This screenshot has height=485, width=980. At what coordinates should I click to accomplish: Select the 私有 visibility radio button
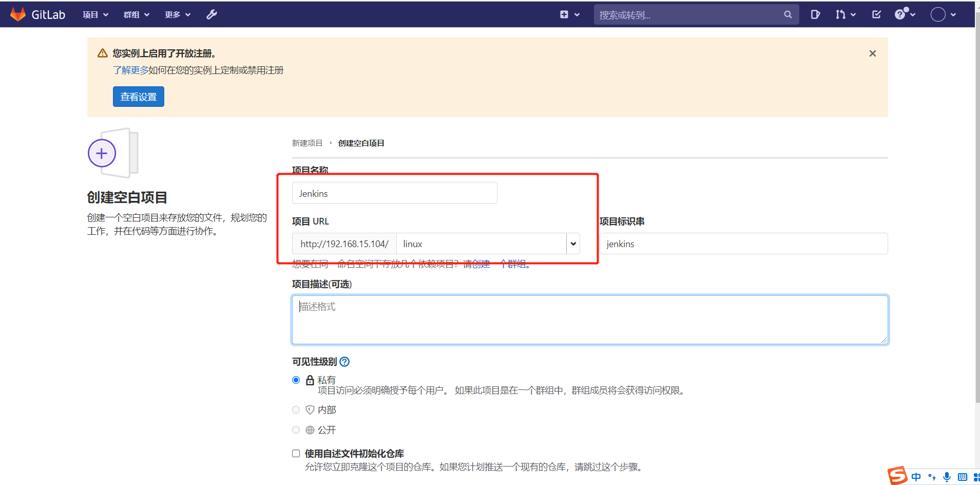[296, 380]
